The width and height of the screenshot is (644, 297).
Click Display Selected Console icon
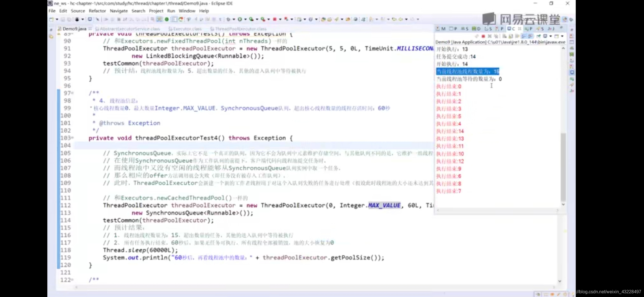[x=545, y=36]
